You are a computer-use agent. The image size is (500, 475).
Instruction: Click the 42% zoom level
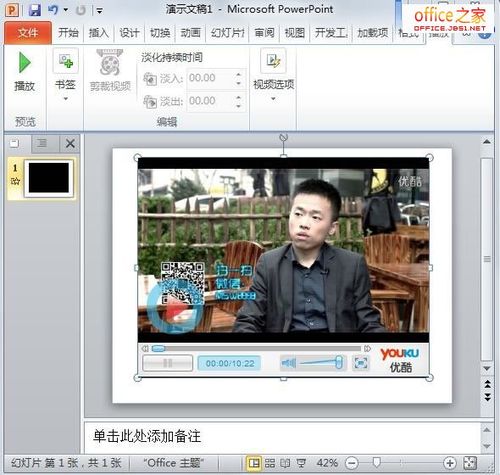tap(327, 463)
